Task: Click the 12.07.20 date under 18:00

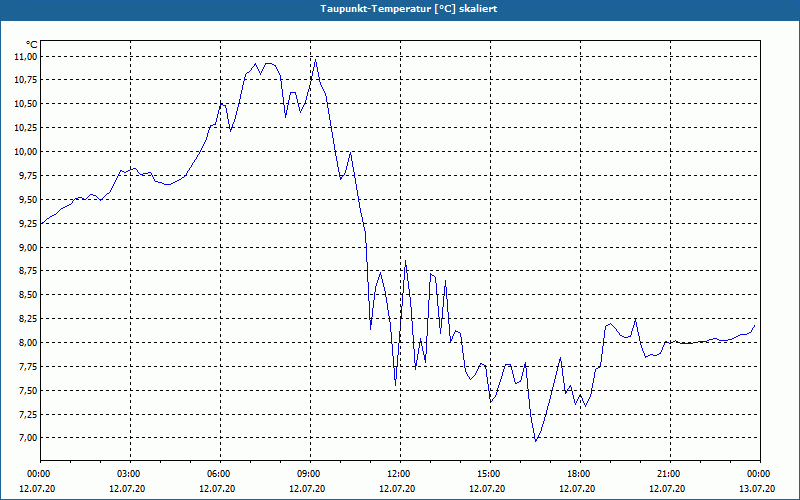Action: pyautogui.click(x=577, y=489)
